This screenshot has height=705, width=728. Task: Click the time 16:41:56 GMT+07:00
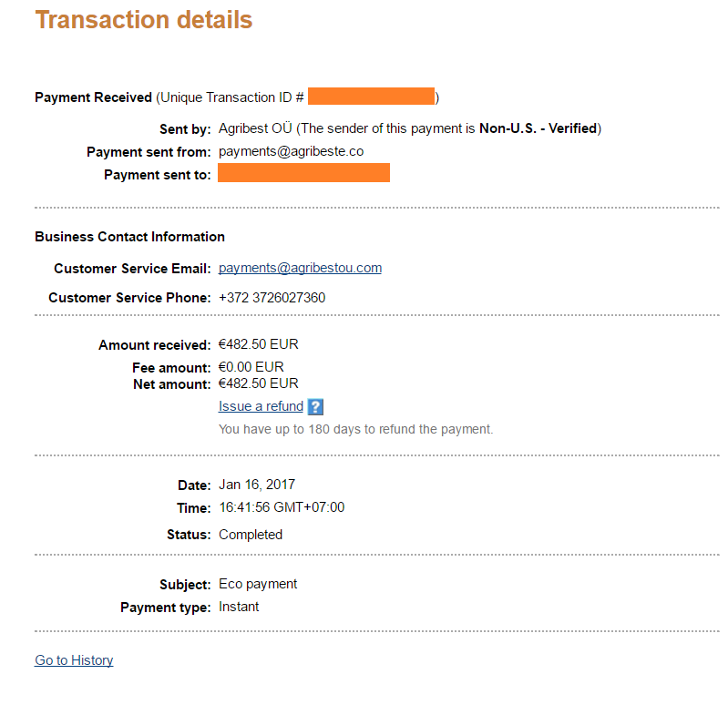tap(282, 507)
